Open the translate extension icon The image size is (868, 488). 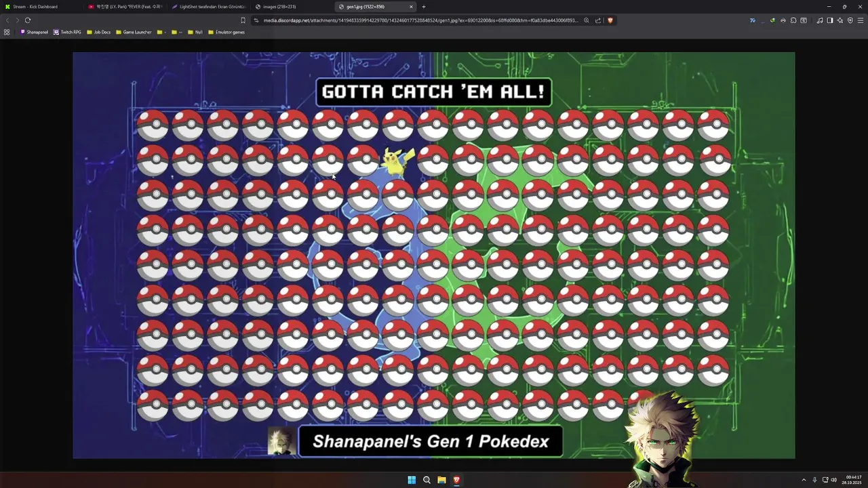click(753, 20)
